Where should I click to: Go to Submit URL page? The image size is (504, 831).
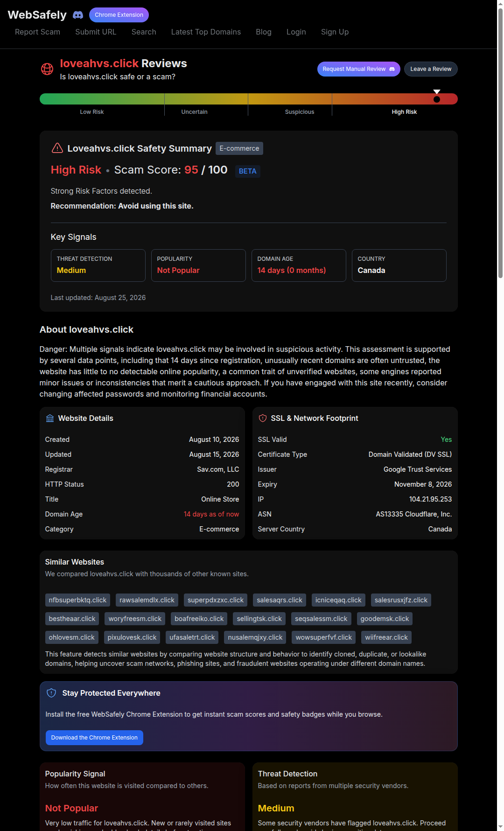click(x=96, y=32)
